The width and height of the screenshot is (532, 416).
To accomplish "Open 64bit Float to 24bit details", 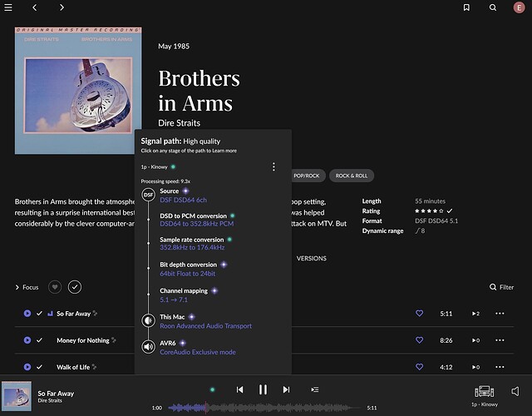I will pos(188,274).
